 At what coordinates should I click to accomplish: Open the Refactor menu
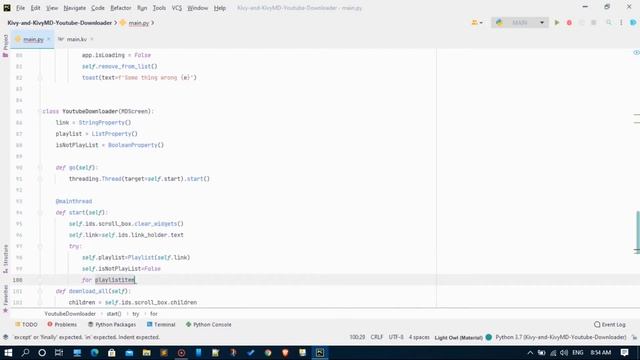click(x=121, y=8)
